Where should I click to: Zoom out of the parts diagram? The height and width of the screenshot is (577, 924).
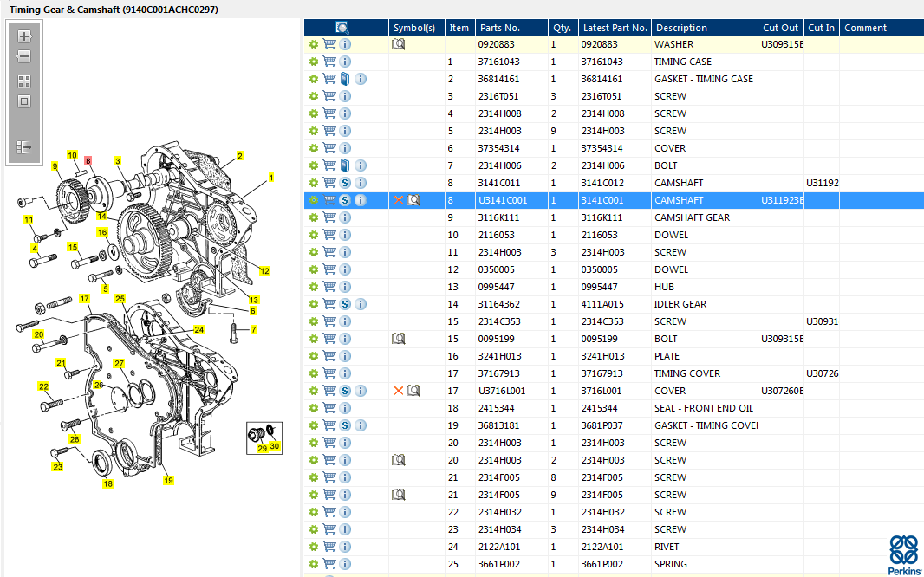click(x=24, y=56)
